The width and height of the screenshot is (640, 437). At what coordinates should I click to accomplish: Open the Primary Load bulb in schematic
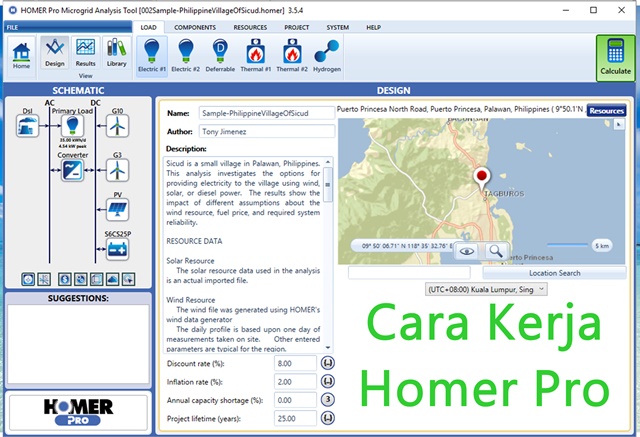coord(72,126)
